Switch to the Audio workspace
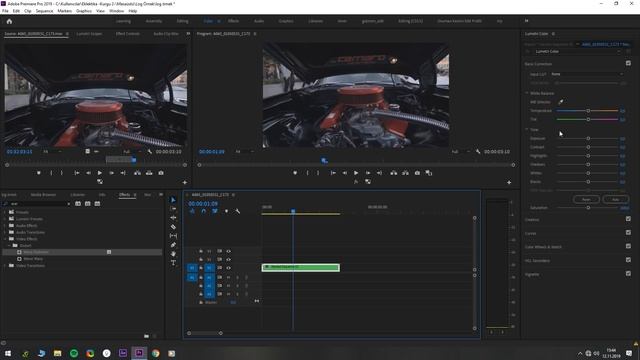Screen dimensions: 640x360 pos(259,21)
